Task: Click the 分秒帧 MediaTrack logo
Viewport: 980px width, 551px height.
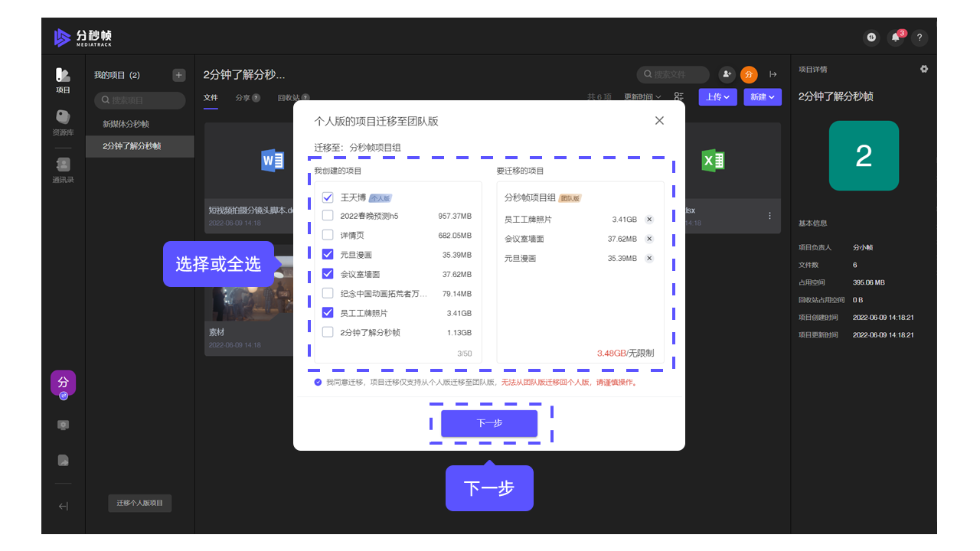Action: tap(83, 37)
